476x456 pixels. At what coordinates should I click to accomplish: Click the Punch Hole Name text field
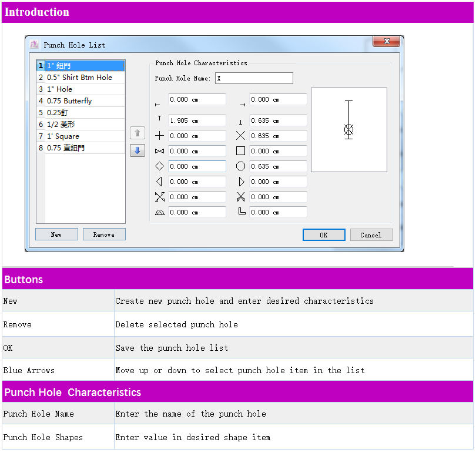(254, 78)
